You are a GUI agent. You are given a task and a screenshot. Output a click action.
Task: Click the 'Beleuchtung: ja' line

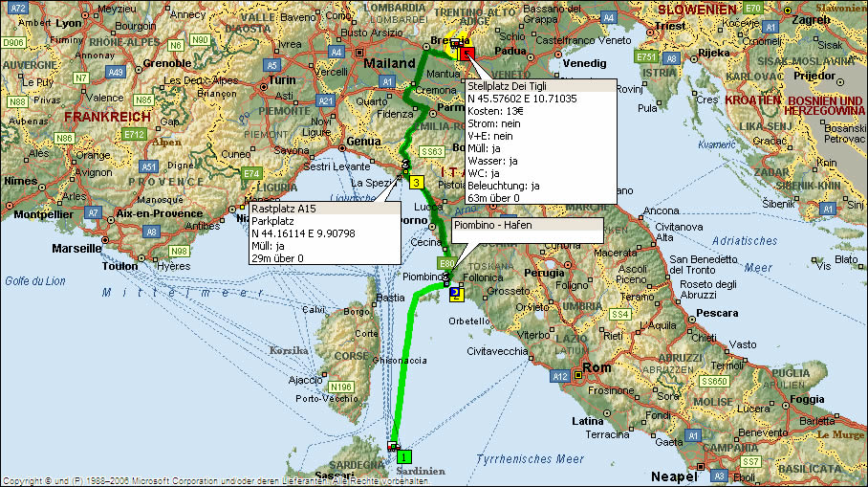coord(503,186)
